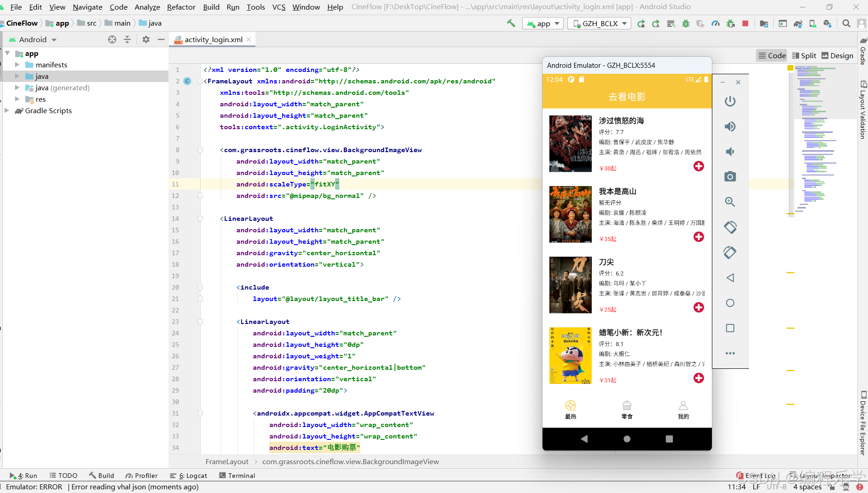Toggle the Split editor view mode
Image resolution: width=868 pixels, height=493 pixels.
pos(804,55)
